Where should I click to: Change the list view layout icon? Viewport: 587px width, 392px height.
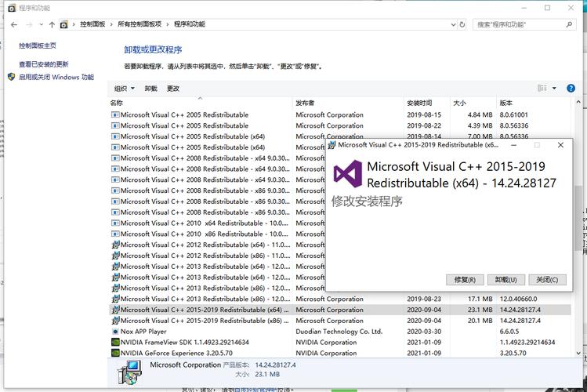[542, 89]
